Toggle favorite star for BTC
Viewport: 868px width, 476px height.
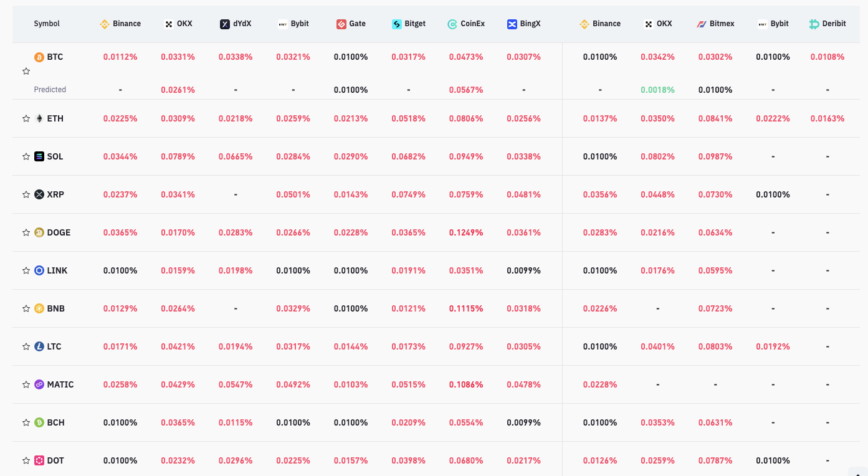click(26, 72)
